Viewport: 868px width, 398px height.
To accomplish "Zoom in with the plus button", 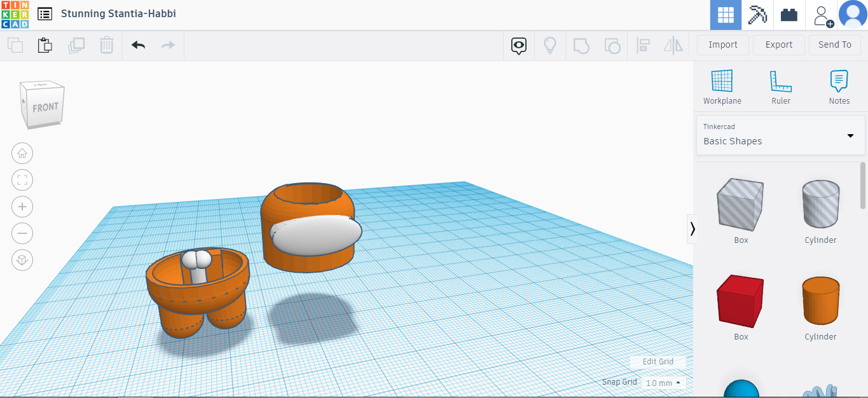I will tap(22, 207).
